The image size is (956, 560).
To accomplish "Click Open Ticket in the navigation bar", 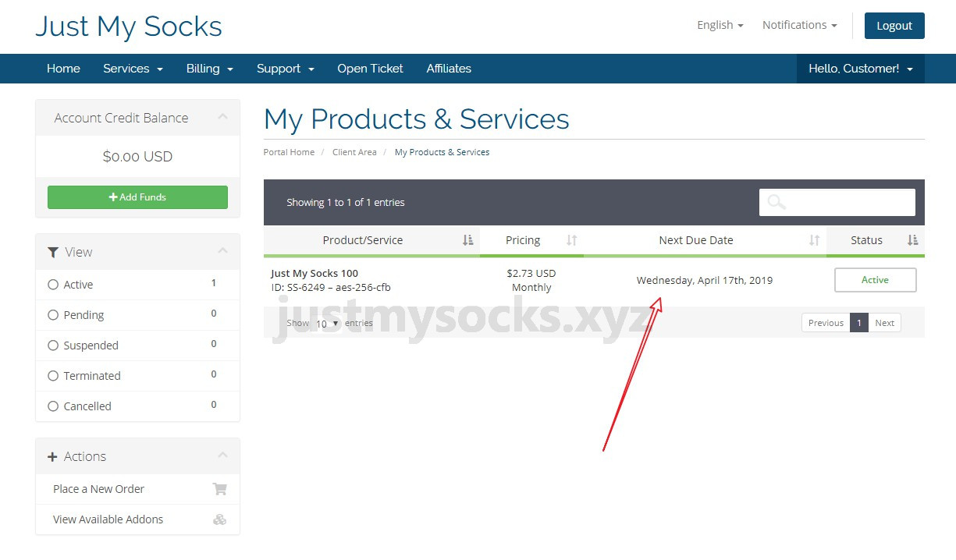I will [x=370, y=69].
